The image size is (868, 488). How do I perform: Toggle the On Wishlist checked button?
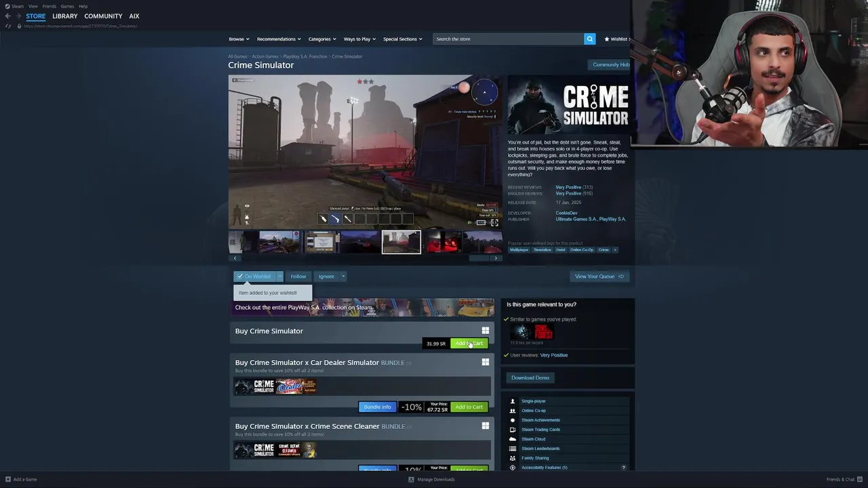click(x=254, y=277)
